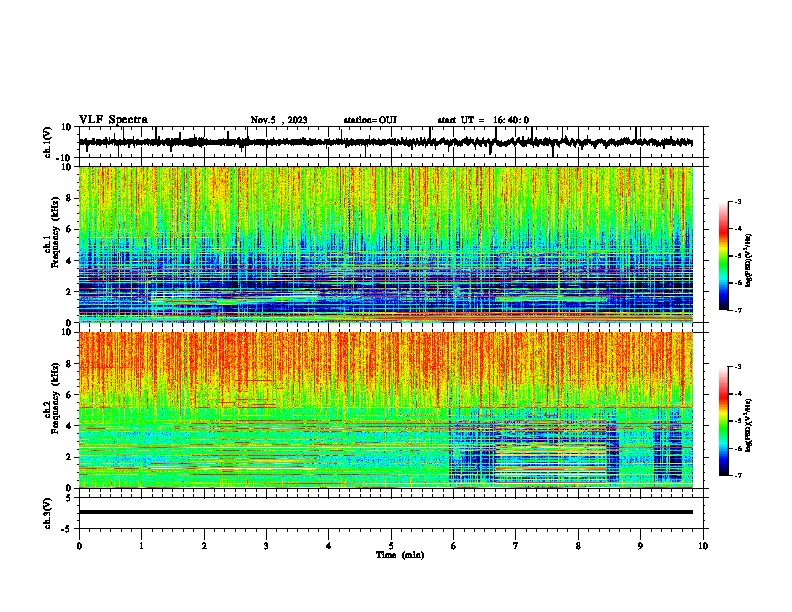
Task: Click time axis tick label "1"
Action: point(141,546)
